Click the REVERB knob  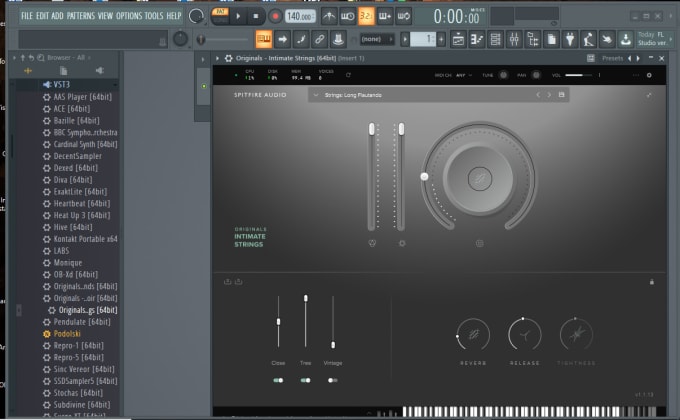[473, 335]
